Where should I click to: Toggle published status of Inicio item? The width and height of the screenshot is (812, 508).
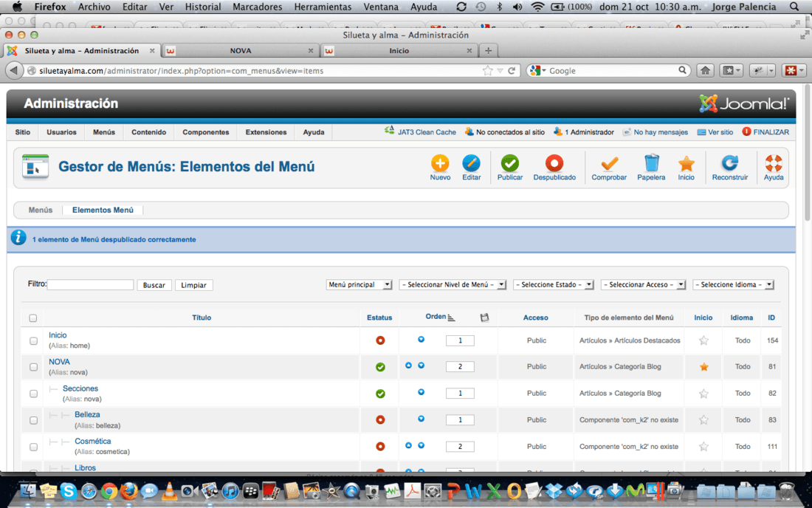click(x=380, y=340)
